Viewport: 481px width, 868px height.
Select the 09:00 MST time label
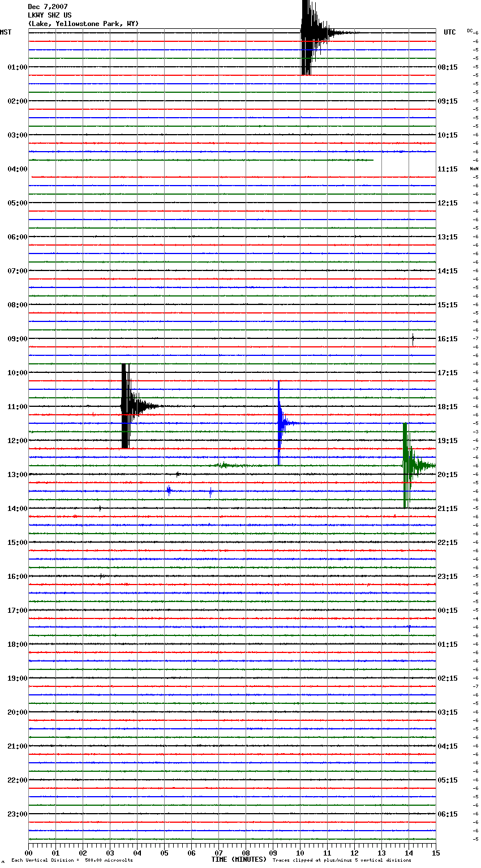(18, 339)
